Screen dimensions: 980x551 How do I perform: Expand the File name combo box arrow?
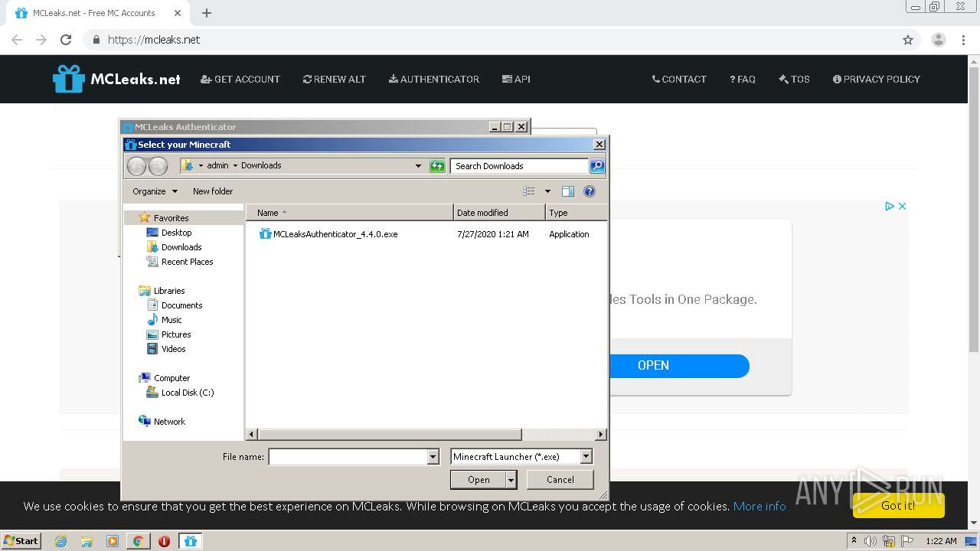[433, 457]
